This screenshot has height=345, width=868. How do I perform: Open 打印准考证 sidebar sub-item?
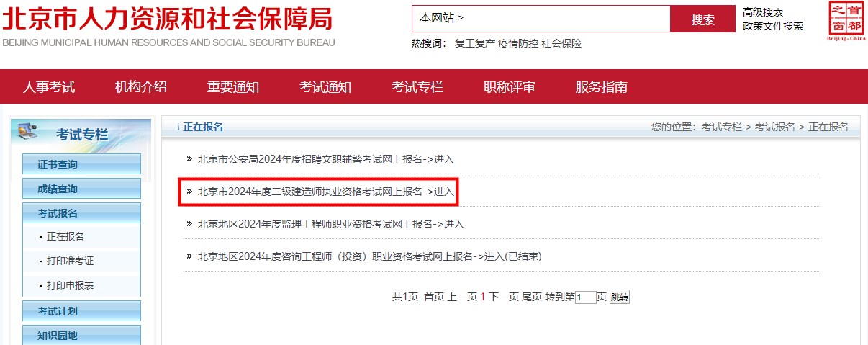71,261
